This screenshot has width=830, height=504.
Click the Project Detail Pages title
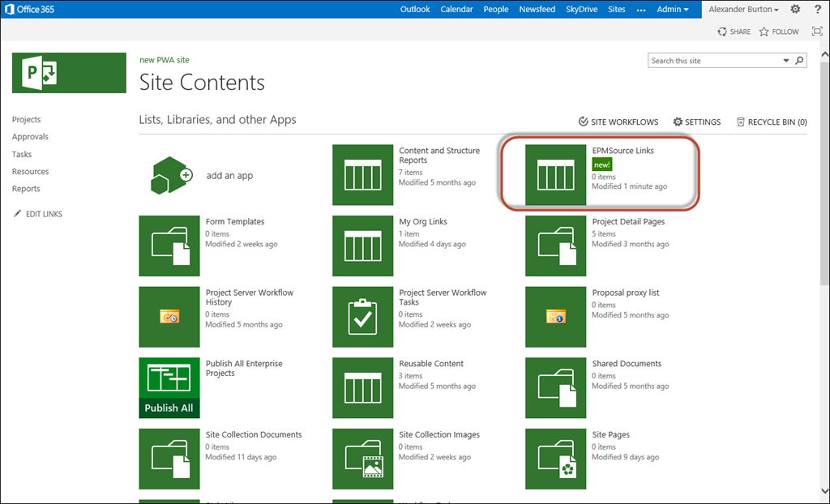point(628,221)
